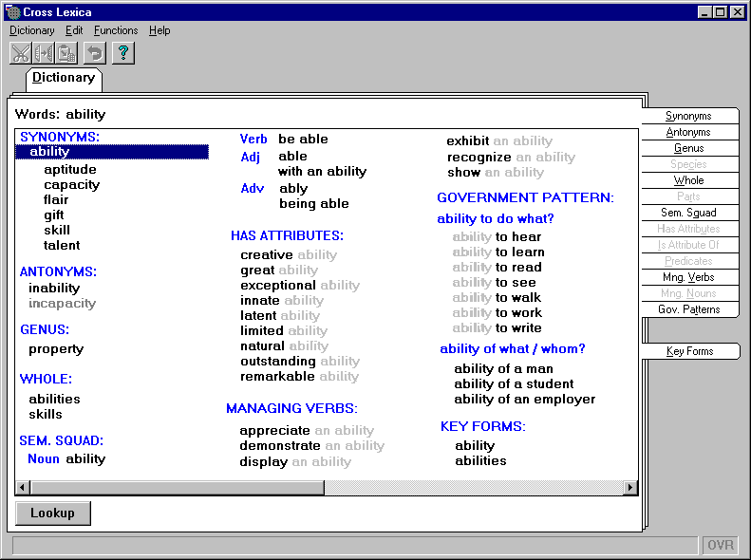Click the Cross Lexica title bar icon
Screen dimensions: 751x560
[x=12, y=12]
